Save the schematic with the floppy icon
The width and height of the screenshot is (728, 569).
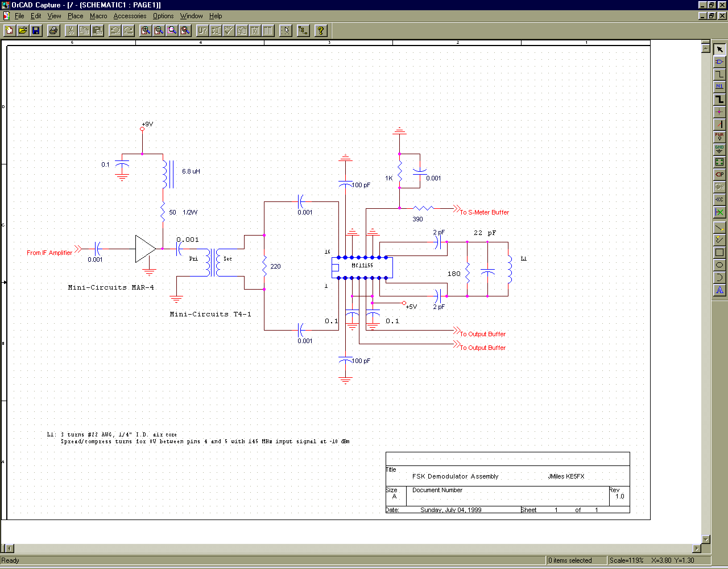click(x=36, y=30)
